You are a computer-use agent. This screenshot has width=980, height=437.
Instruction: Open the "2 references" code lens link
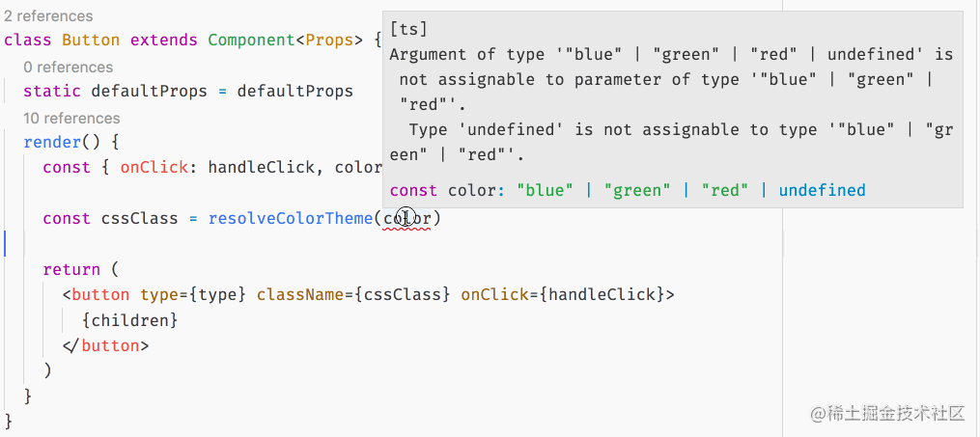coord(48,15)
